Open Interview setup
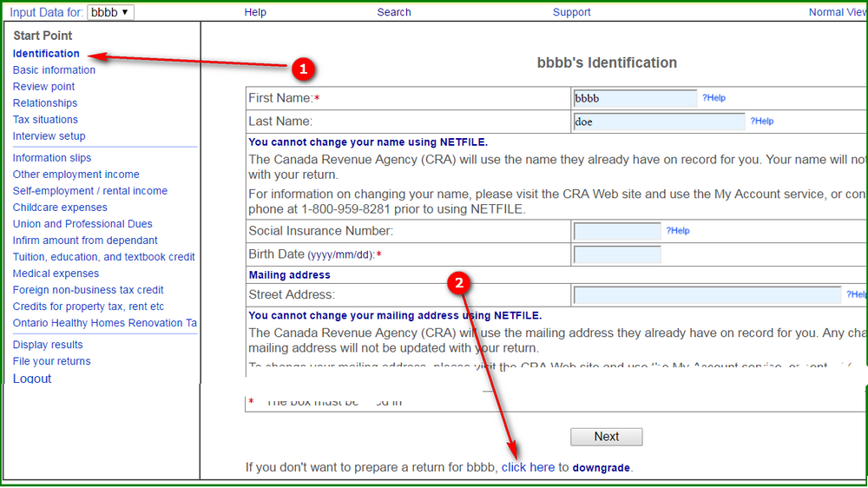 click(49, 136)
